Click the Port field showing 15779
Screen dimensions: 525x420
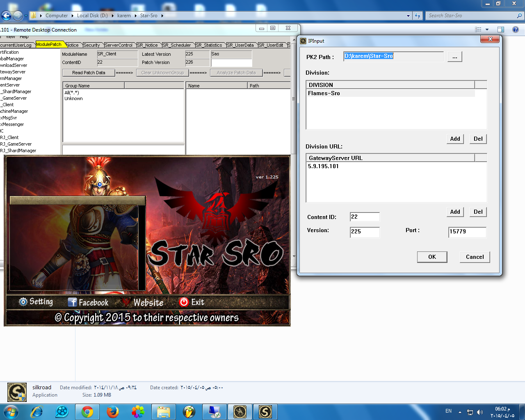(x=467, y=232)
